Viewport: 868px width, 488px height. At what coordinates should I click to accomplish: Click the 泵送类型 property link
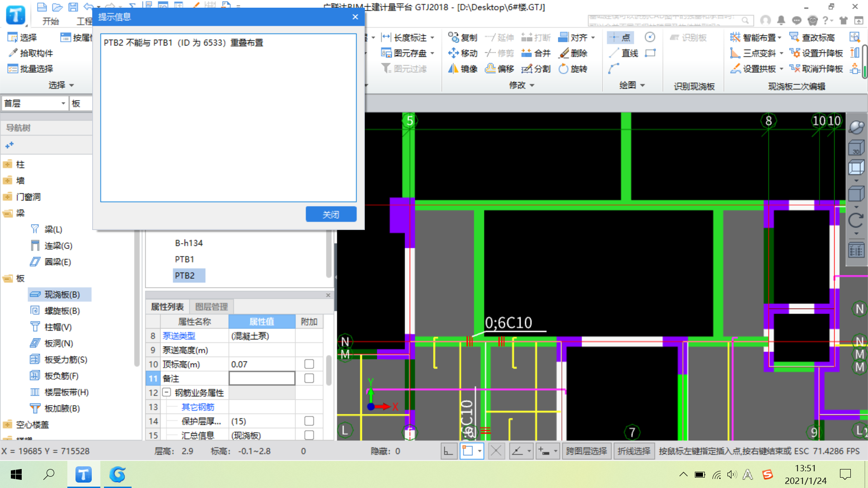tap(179, 336)
